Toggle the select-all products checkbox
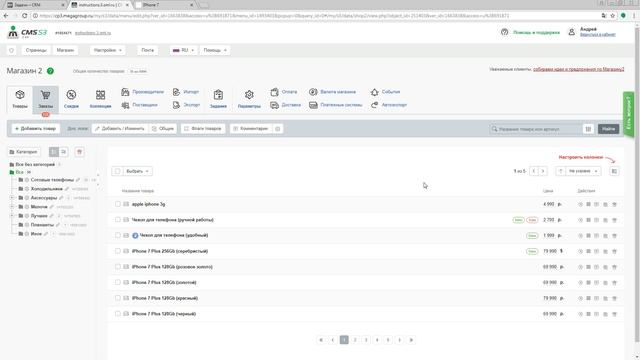Image resolution: width=640 pixels, height=360 pixels. [118, 171]
